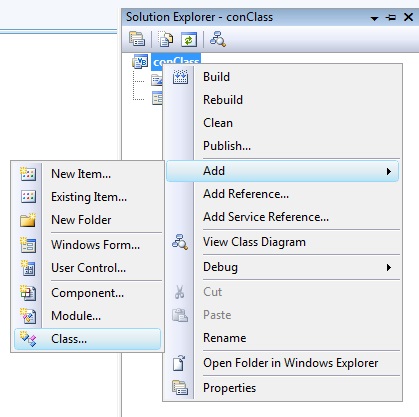Click the yellow New Folder icon

(28, 220)
